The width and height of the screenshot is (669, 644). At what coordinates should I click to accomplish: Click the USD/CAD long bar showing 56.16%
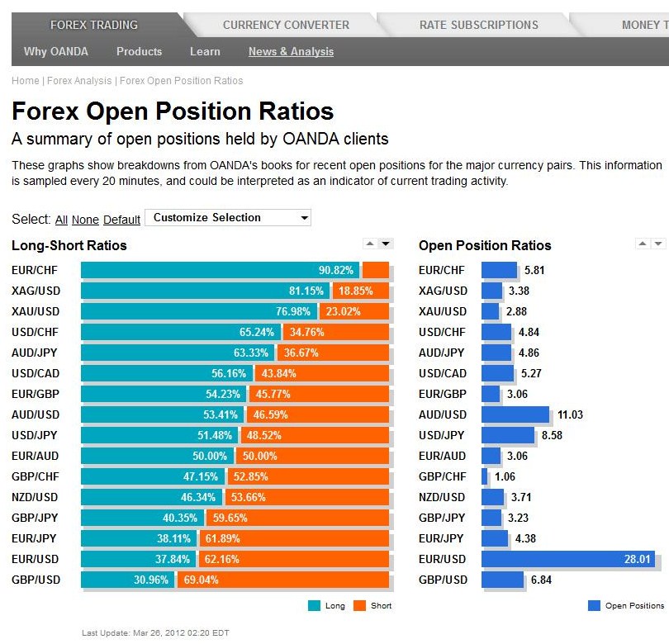[167, 373]
